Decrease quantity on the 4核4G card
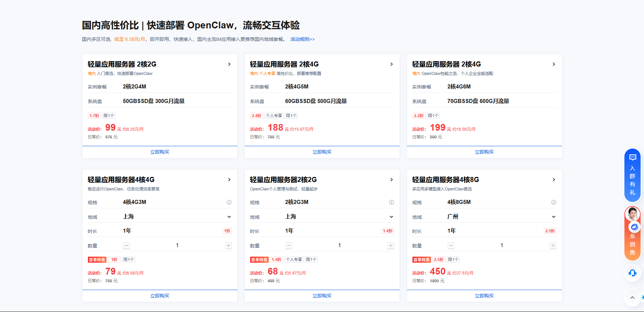 (126, 245)
